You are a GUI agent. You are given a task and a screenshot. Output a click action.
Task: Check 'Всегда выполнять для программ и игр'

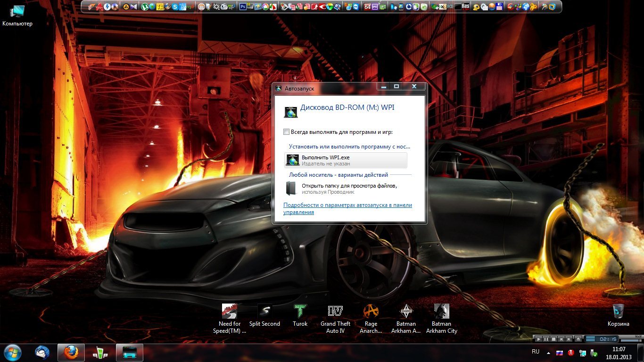click(286, 132)
